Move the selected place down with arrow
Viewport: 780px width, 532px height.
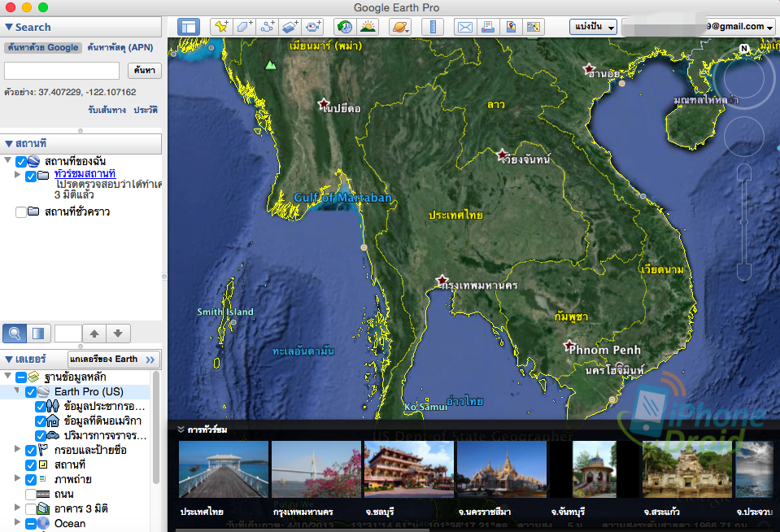118,334
